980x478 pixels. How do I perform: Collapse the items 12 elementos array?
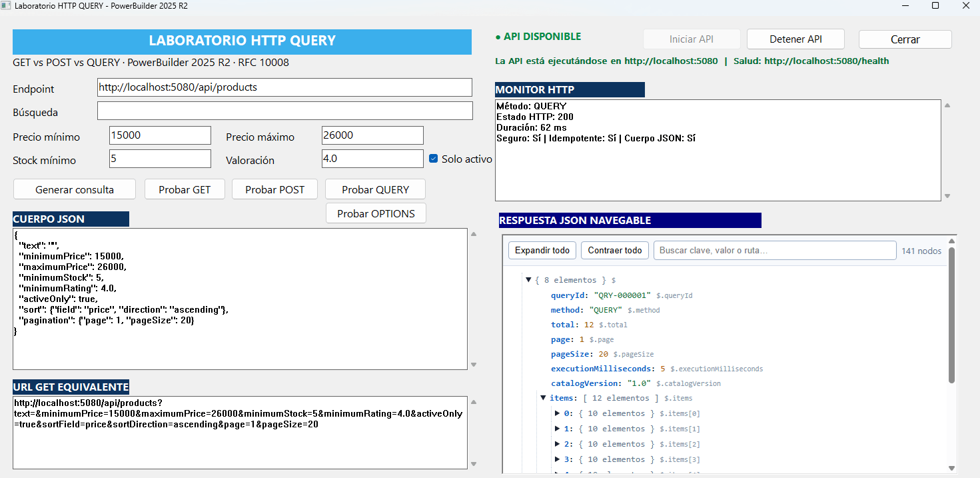click(x=543, y=398)
